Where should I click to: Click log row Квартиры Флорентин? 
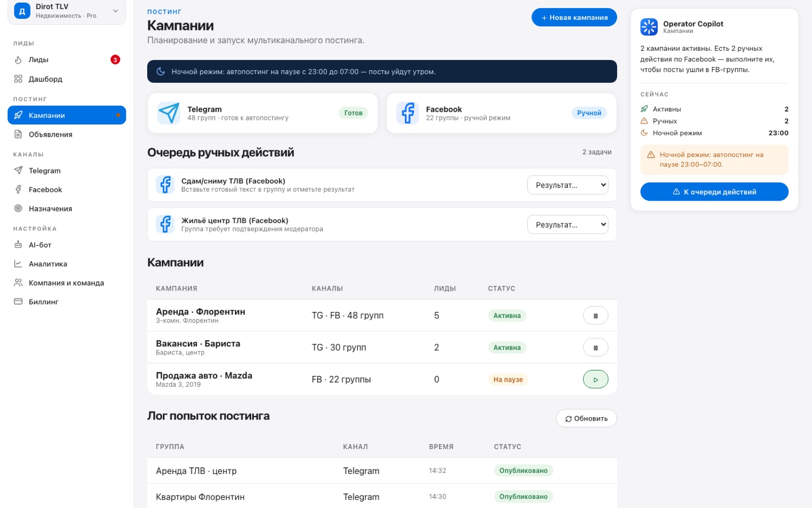tap(382, 496)
